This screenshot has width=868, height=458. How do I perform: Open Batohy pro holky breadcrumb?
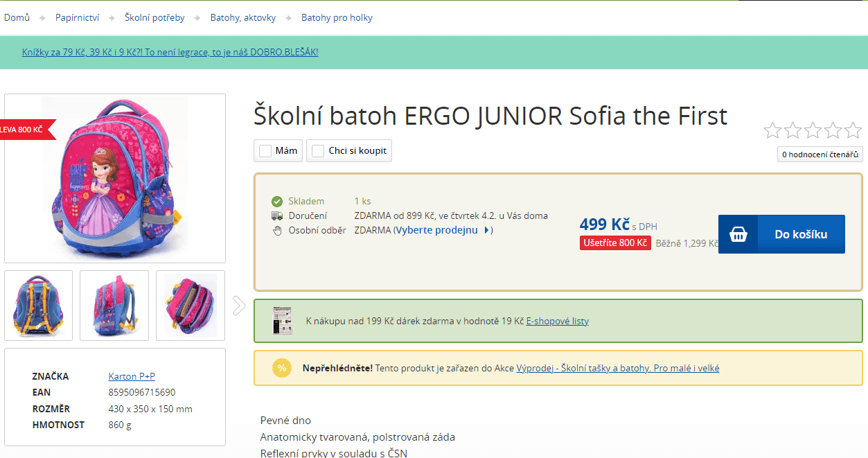point(337,17)
